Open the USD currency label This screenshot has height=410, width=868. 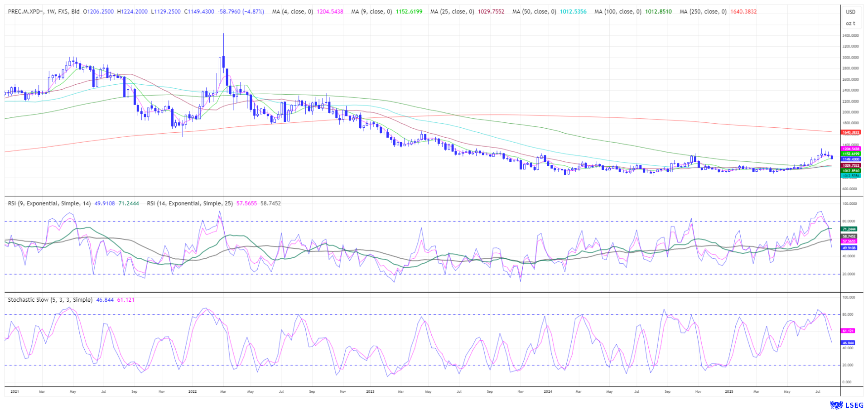[x=850, y=12]
